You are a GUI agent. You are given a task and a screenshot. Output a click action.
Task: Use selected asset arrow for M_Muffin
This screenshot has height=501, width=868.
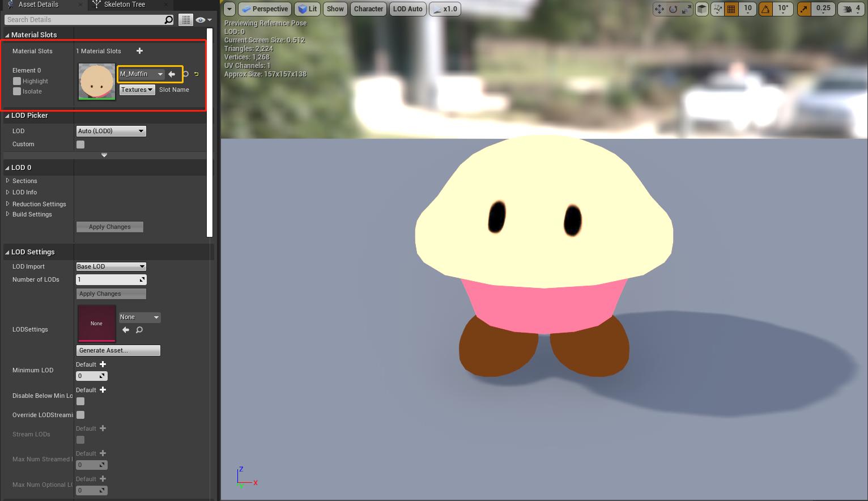click(172, 74)
